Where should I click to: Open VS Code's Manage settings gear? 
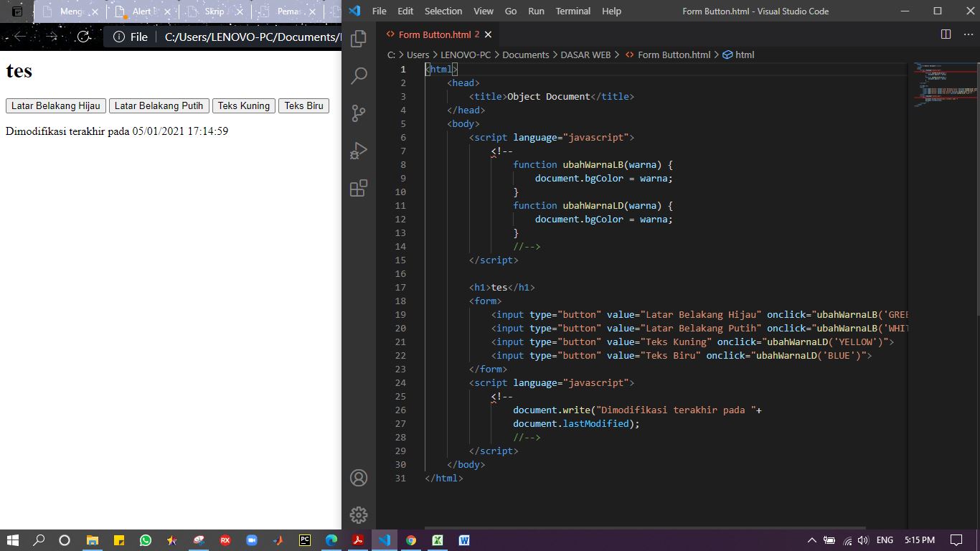coord(358,514)
